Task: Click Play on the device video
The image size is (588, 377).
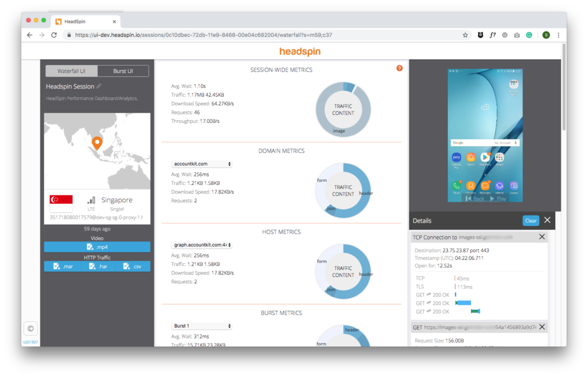Action: 498,199
